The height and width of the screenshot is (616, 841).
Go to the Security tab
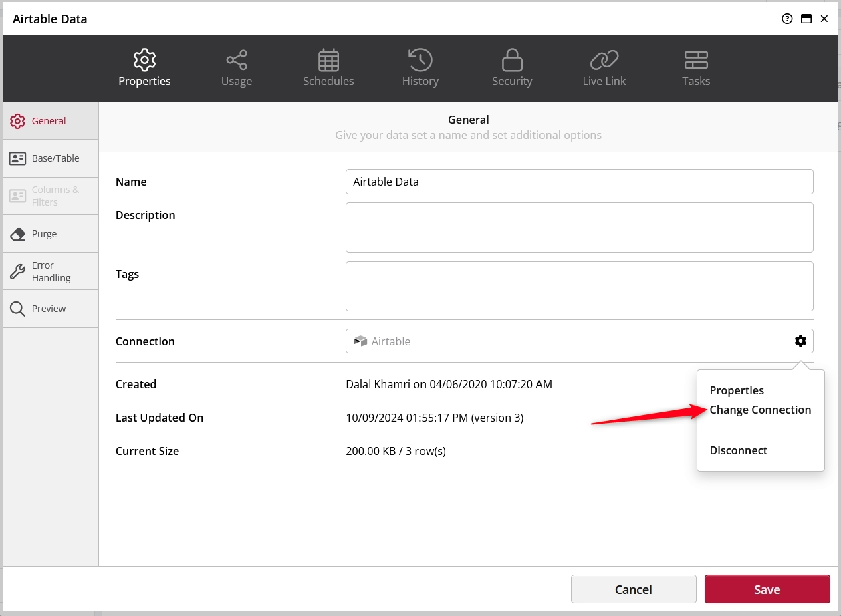512,68
